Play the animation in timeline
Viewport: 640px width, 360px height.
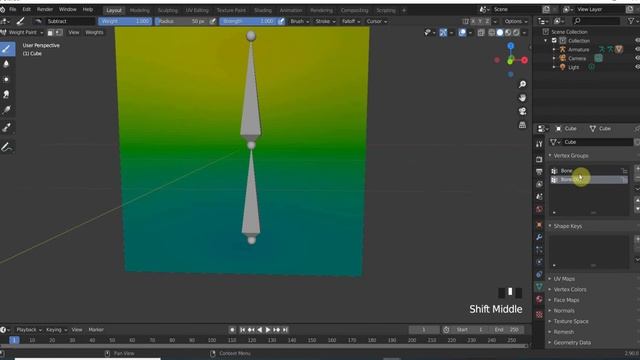(x=268, y=330)
